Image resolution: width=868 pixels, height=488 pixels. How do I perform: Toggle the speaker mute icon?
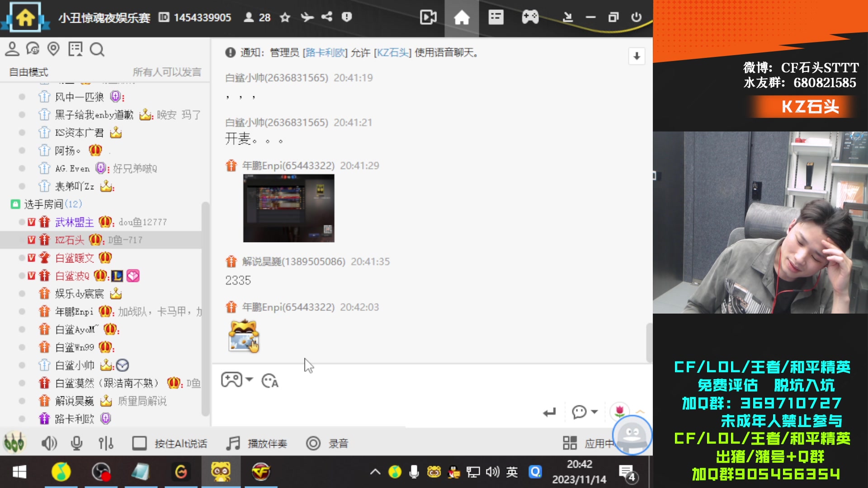[49, 443]
